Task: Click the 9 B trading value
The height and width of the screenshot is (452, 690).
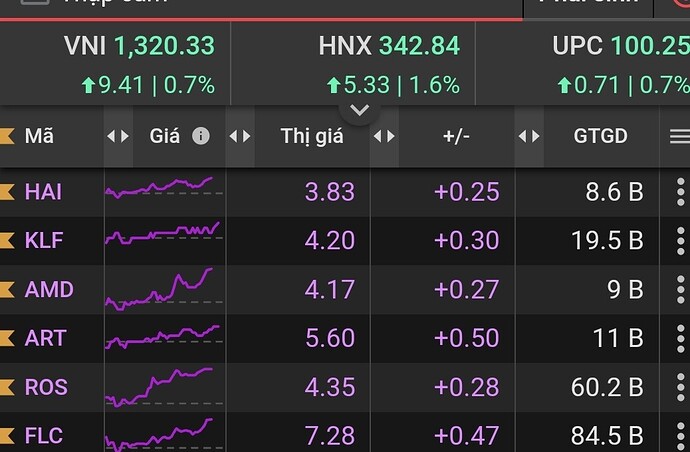Action: point(625,290)
